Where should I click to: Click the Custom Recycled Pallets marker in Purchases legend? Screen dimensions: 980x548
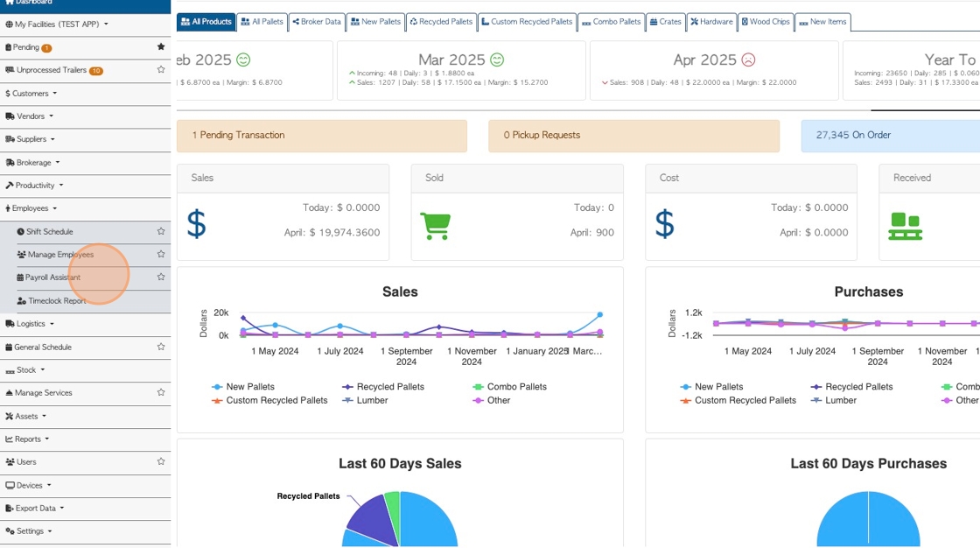point(686,401)
